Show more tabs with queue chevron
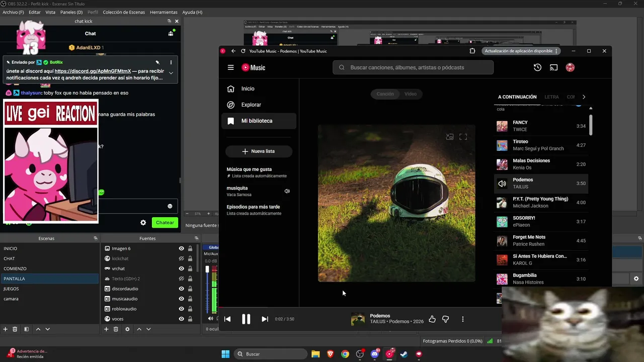The height and width of the screenshot is (362, 644). (x=584, y=97)
